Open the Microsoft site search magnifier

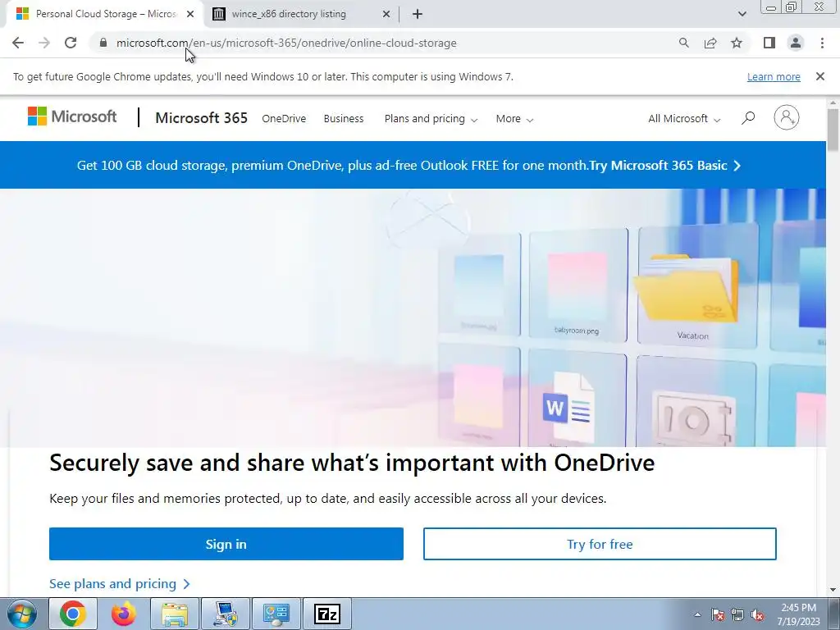point(748,118)
